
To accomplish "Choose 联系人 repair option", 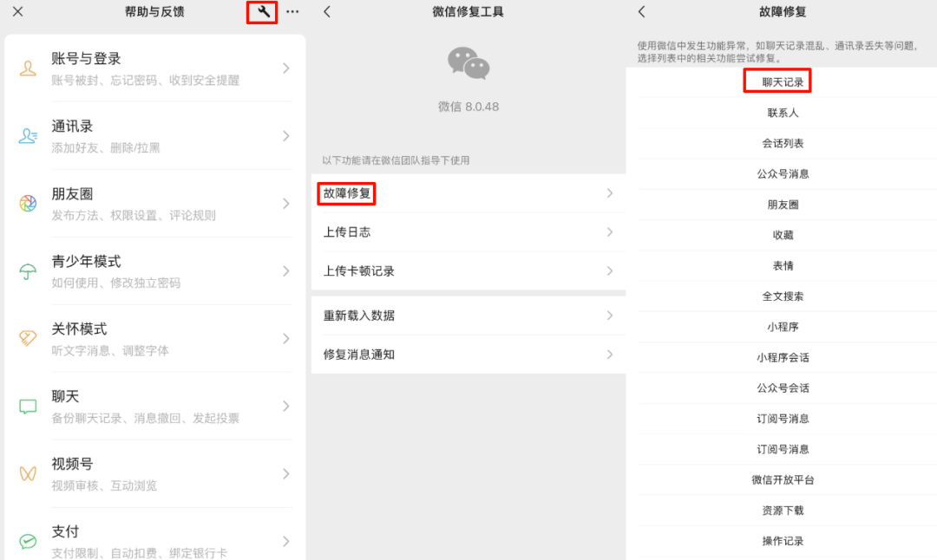I will [x=783, y=113].
